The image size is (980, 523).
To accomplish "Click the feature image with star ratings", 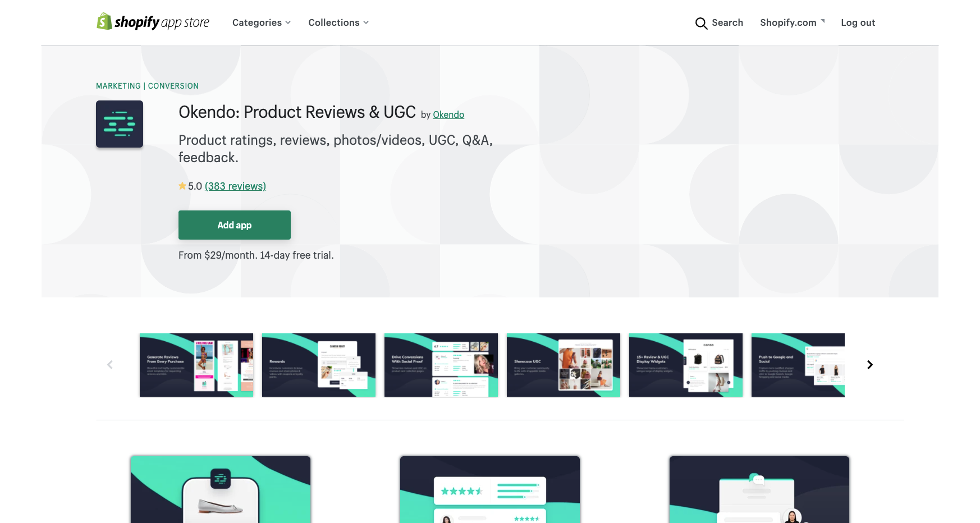I will pos(490,489).
